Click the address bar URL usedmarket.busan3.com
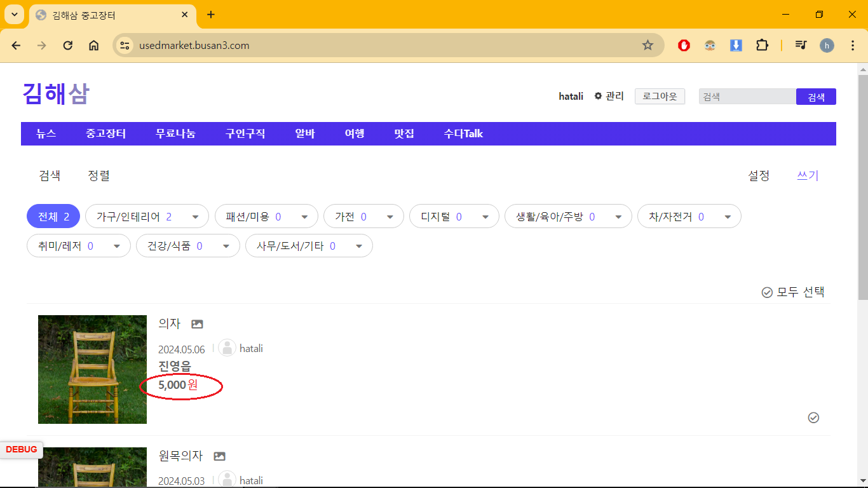 coord(194,46)
